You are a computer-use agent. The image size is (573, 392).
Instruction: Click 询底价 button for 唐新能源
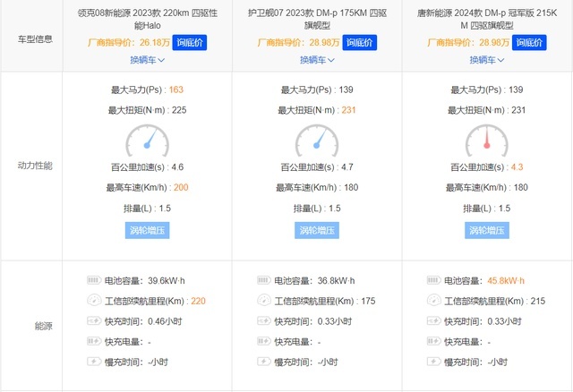(x=529, y=42)
